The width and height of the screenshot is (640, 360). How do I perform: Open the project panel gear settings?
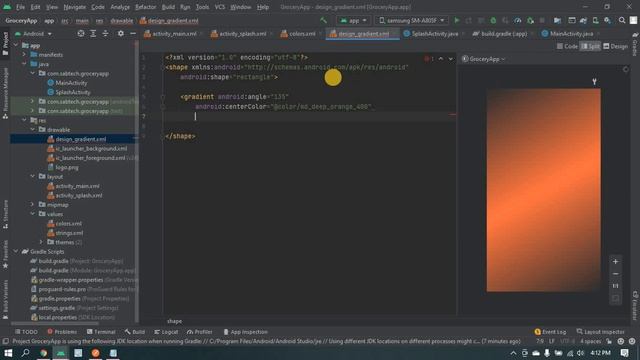pos(120,33)
